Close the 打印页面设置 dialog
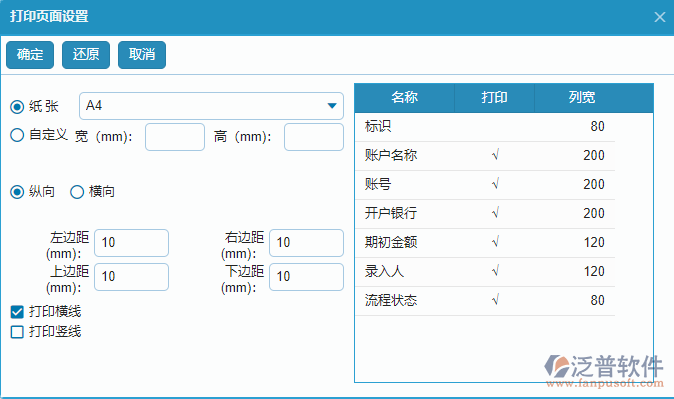Screen dimensions: 674x399 click(659, 17)
